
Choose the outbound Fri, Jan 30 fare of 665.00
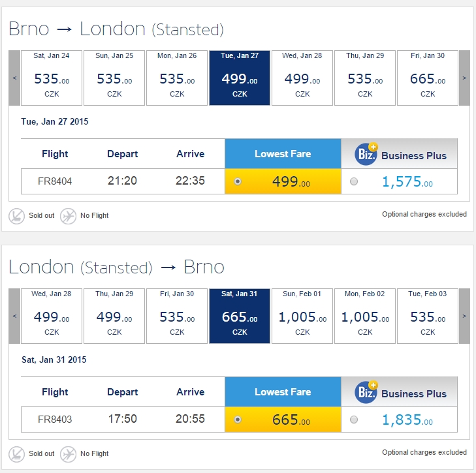(428, 78)
